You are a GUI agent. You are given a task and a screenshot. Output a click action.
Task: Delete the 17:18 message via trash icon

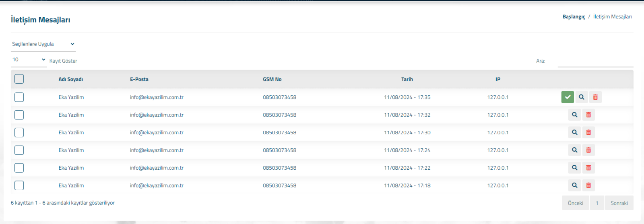[588, 185]
